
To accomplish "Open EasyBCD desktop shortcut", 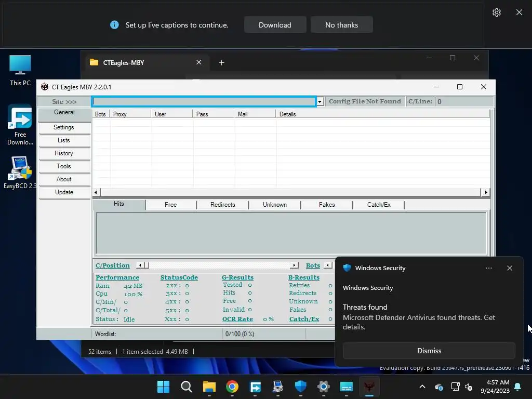I will click(20, 172).
